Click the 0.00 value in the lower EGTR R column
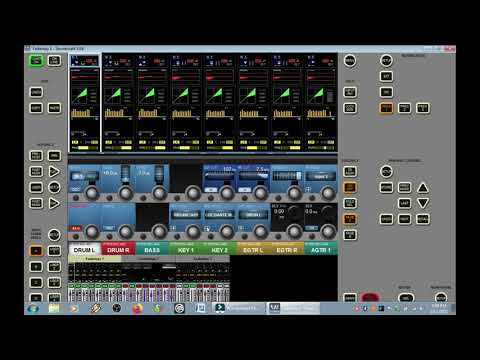This screenshot has height=360, width=480. 279,211
